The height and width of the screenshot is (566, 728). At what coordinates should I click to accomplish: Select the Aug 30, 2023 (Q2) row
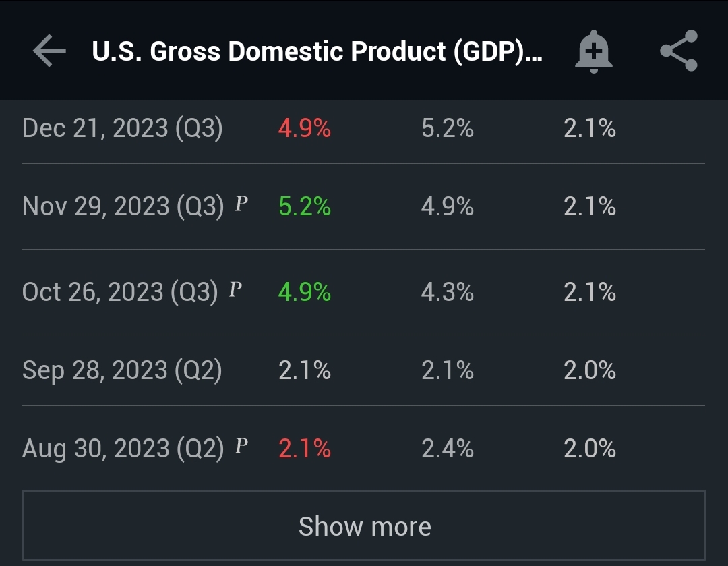coord(363,449)
